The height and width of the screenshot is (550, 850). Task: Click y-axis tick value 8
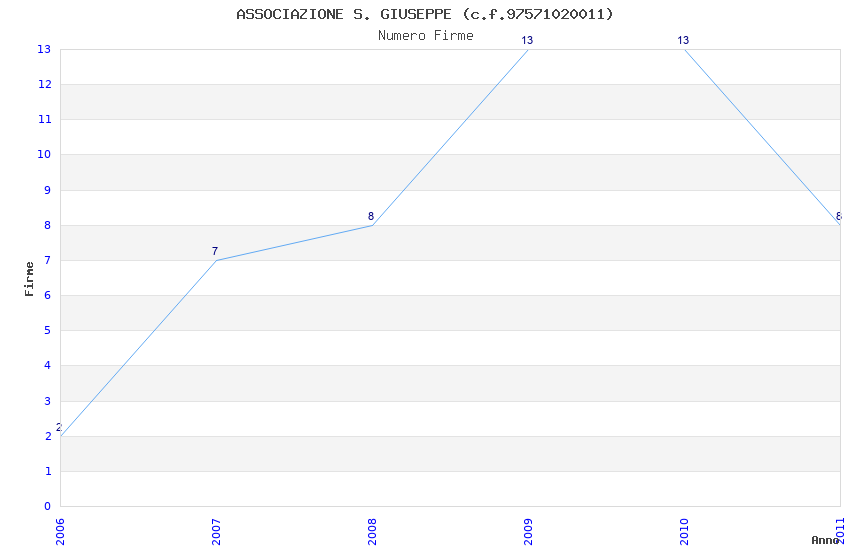[x=48, y=225]
